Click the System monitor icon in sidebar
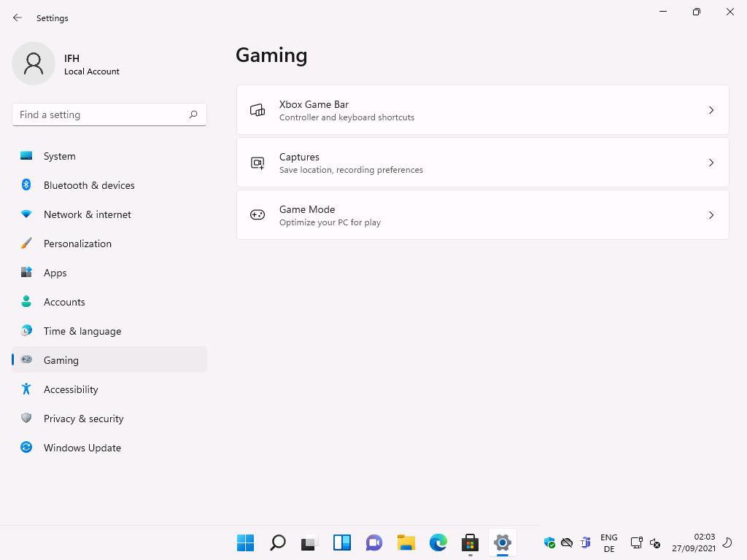747x560 pixels. 26,156
